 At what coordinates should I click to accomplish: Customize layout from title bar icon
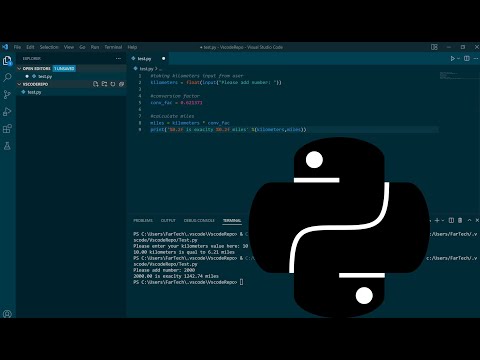pos(434,47)
